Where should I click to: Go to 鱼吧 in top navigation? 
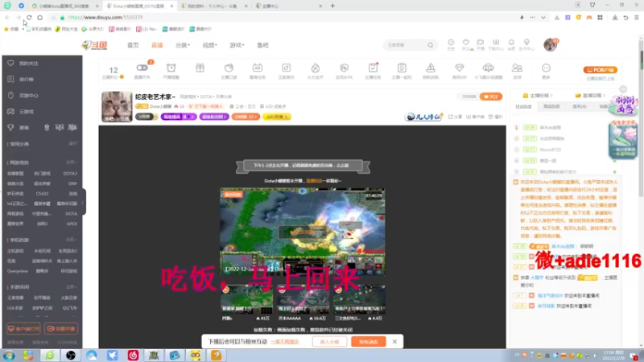coord(263,45)
